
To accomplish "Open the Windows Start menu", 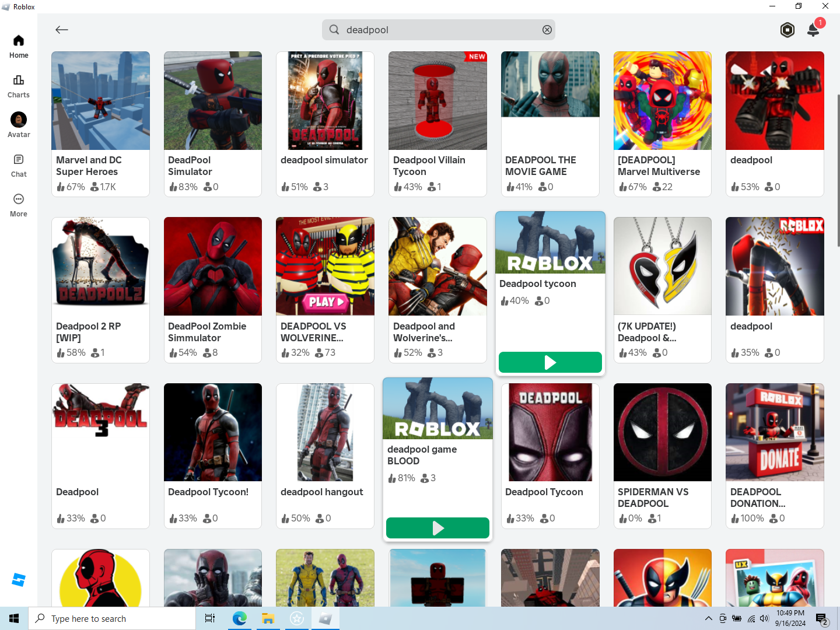I will pyautogui.click(x=14, y=618).
